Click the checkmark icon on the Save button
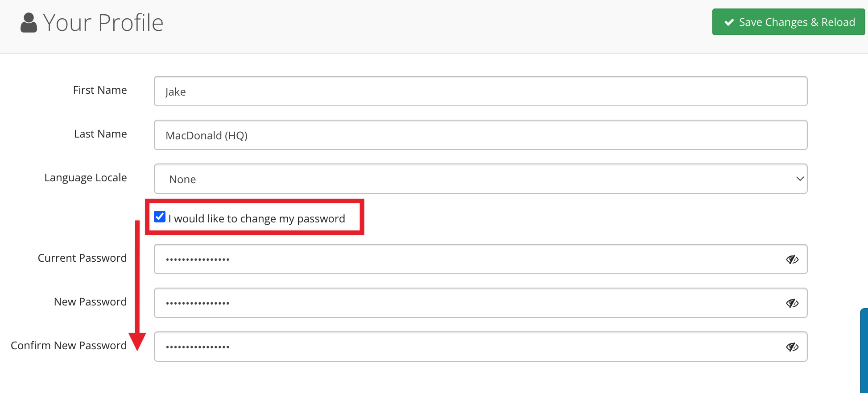 729,22
